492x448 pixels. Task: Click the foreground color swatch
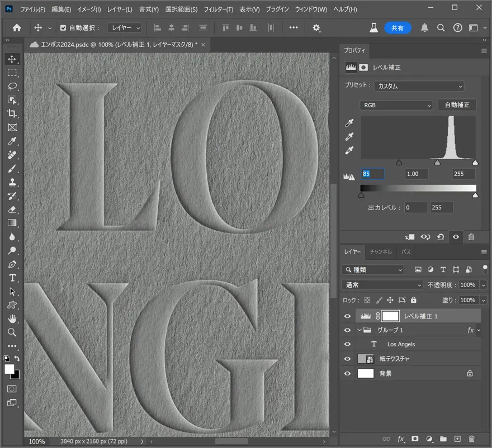[10, 369]
